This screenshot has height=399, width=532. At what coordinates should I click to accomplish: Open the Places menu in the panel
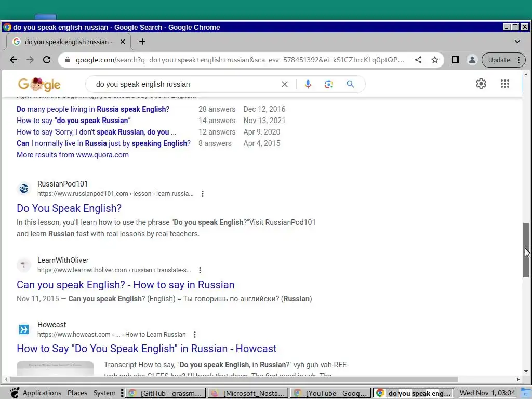(x=77, y=393)
